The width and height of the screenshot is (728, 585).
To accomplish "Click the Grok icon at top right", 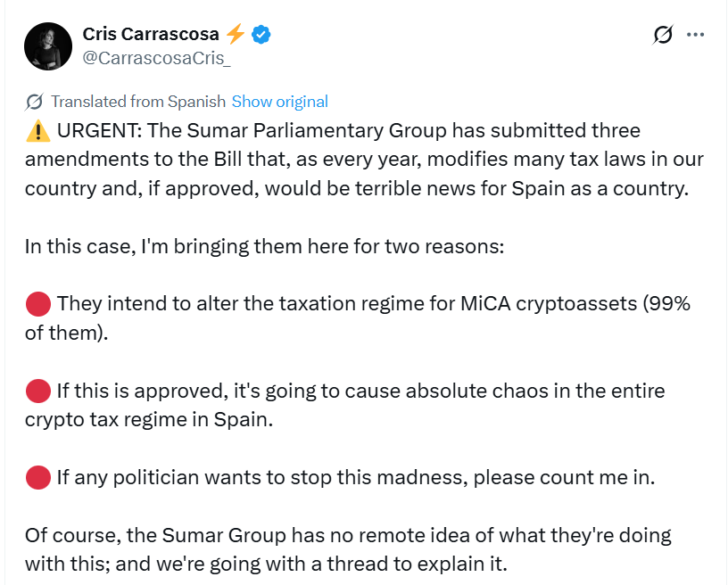I will pos(662,35).
